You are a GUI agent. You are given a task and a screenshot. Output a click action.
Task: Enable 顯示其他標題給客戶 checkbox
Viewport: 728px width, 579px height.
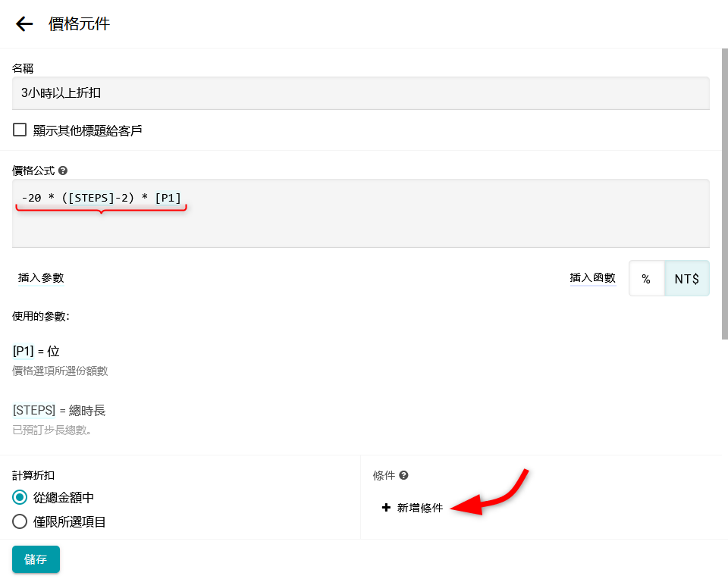[20, 130]
